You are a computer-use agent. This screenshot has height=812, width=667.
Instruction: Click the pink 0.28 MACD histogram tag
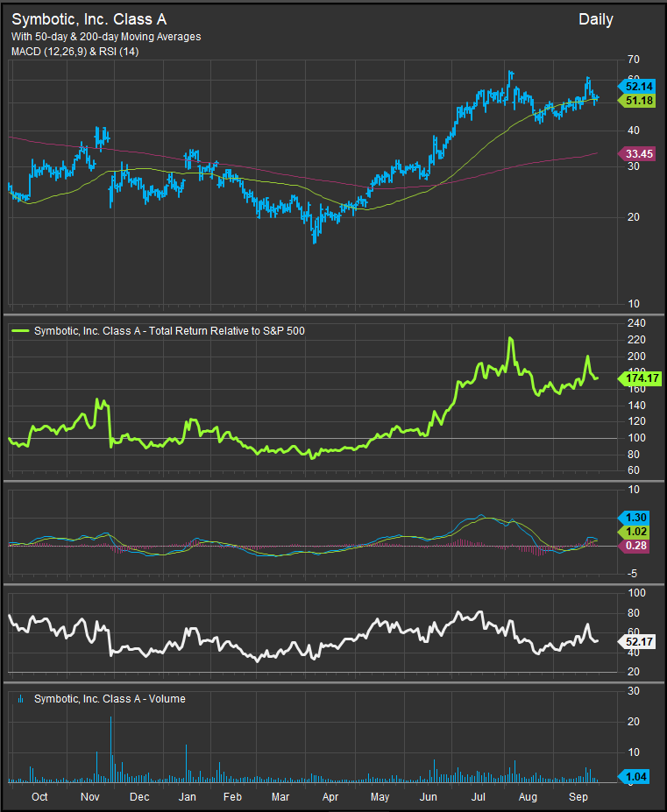(638, 546)
